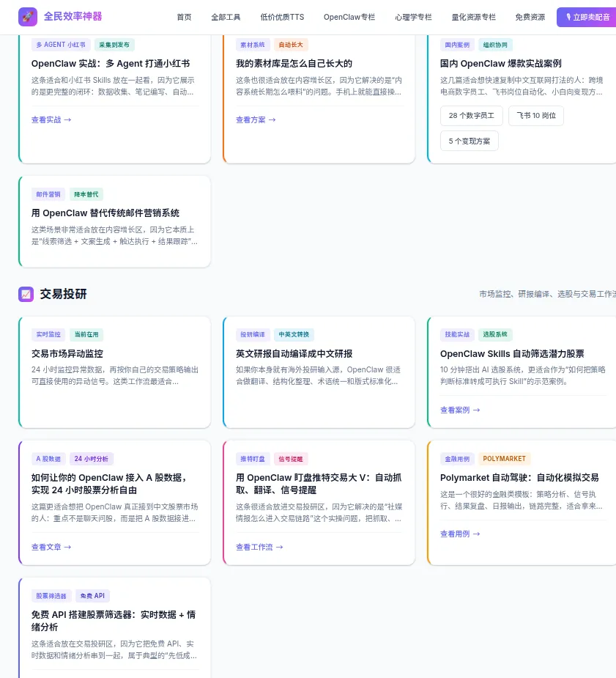Image resolution: width=616 pixels, height=678 pixels.
Task: Click 查看方案 link
Action: click(256, 119)
